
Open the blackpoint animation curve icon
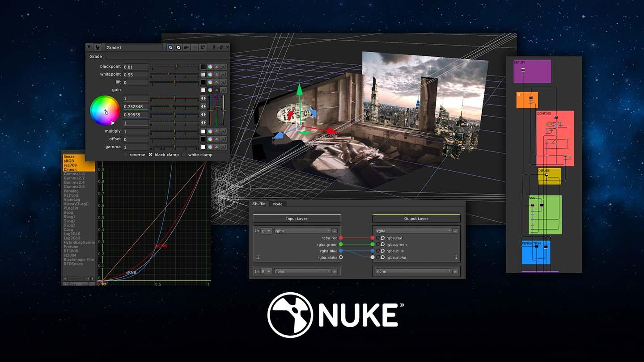click(225, 67)
